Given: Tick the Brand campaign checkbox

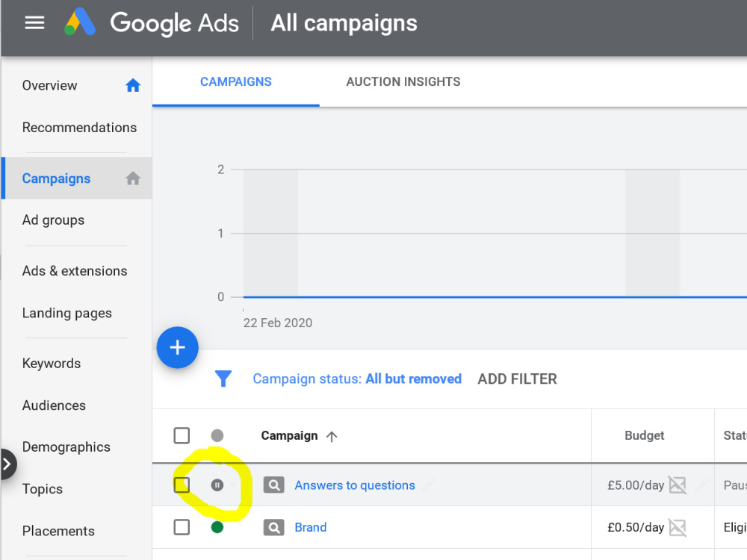Looking at the screenshot, I should [182, 527].
